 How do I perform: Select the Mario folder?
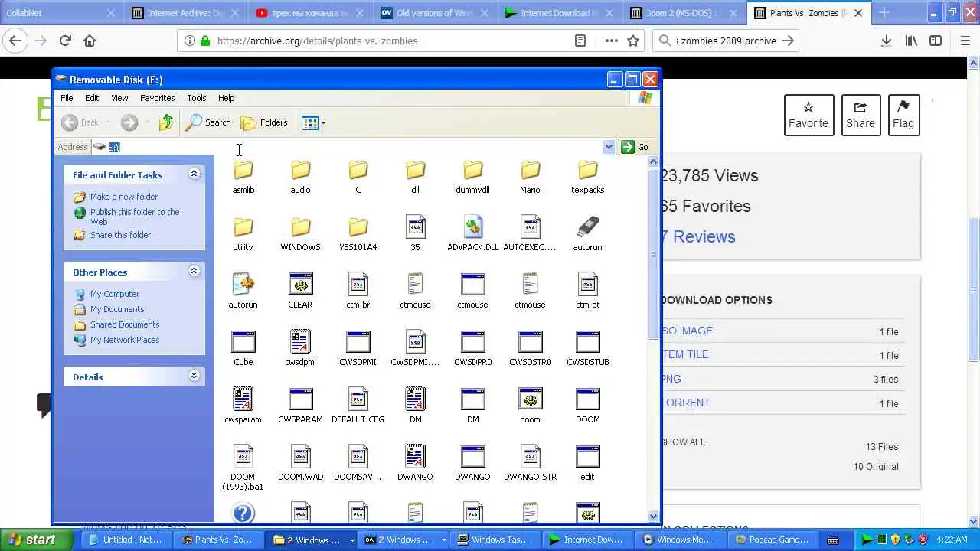click(x=530, y=178)
